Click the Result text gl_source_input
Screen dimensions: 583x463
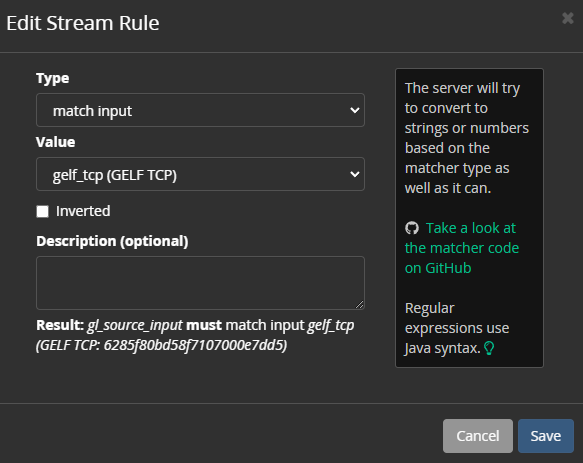135,325
